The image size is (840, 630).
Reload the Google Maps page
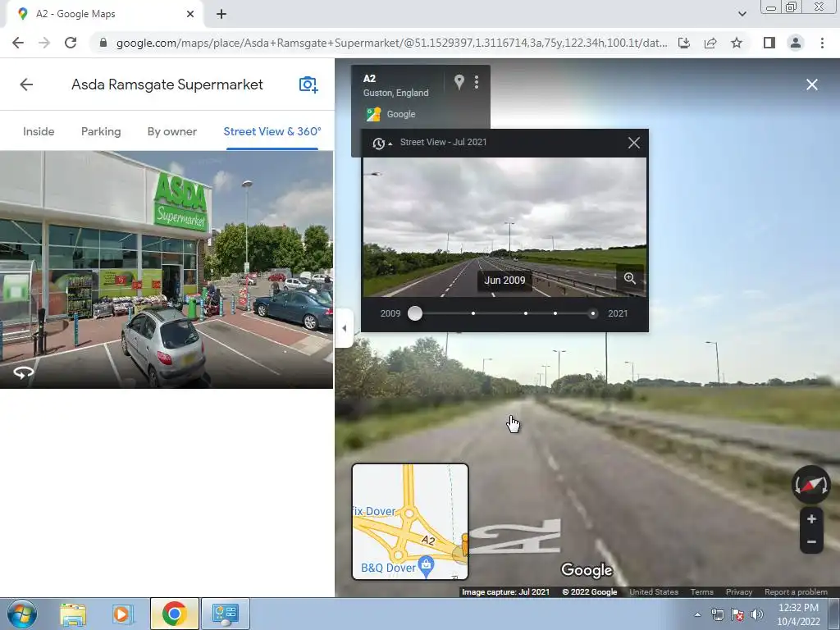[71, 43]
